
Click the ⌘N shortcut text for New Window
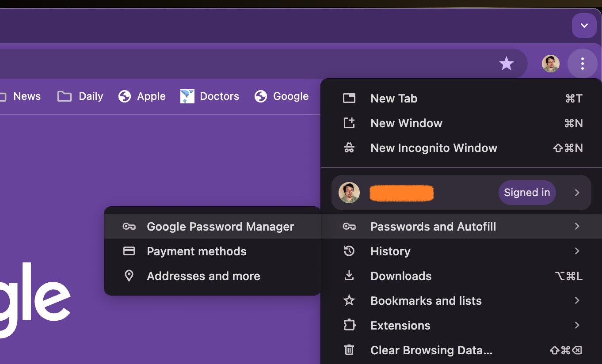pyautogui.click(x=574, y=123)
